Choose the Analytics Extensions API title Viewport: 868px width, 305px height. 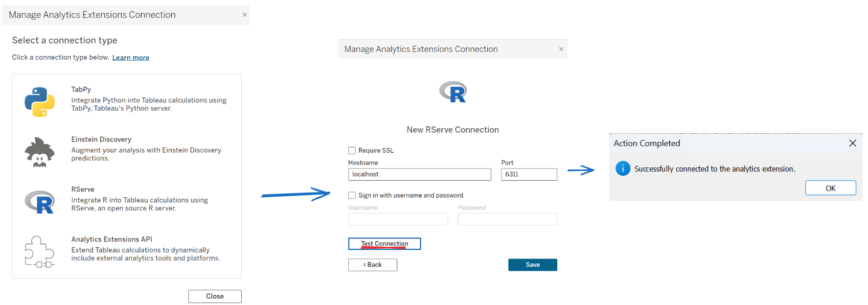click(112, 239)
